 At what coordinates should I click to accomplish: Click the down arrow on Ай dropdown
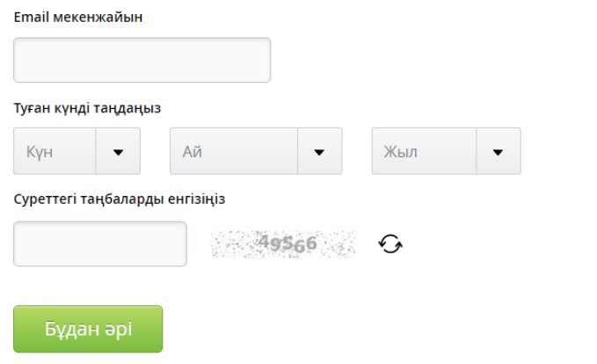tap(320, 151)
